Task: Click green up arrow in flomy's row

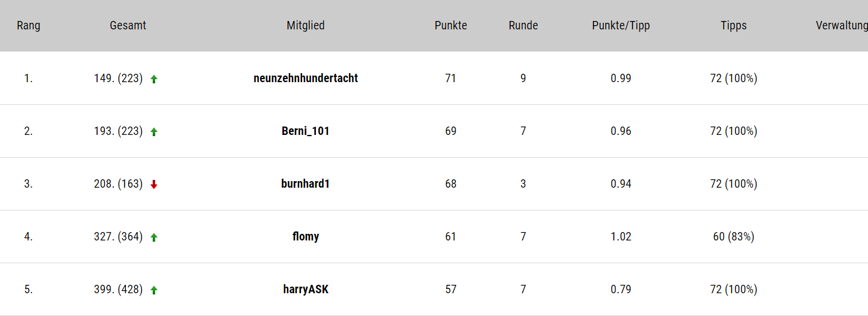Action: pos(154,237)
